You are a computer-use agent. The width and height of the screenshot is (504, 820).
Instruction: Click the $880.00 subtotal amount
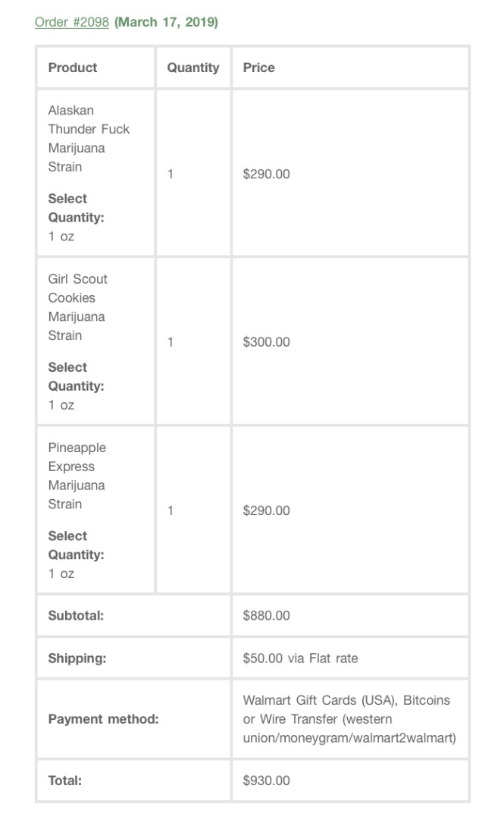click(x=266, y=615)
